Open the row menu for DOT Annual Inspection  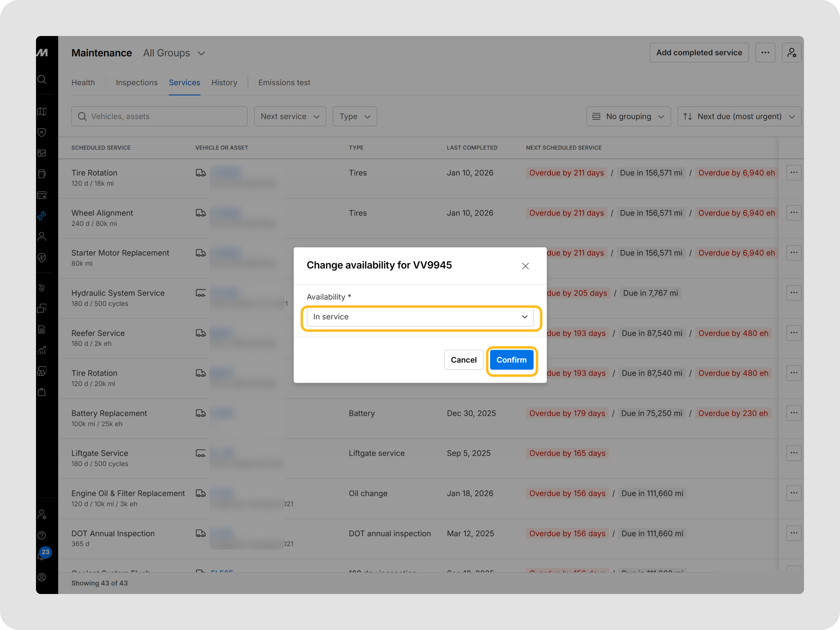794,533
